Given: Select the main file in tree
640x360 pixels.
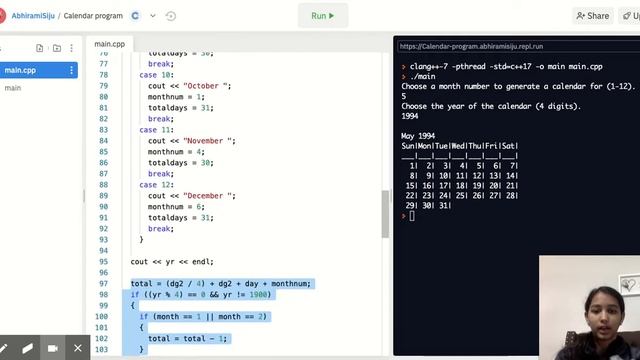Looking at the screenshot, I should click(x=13, y=88).
